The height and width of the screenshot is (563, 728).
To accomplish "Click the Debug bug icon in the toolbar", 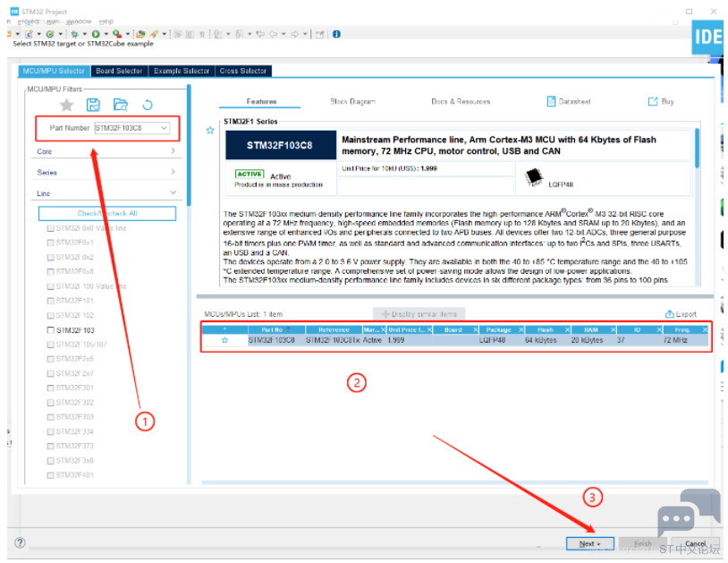I will click(74, 34).
